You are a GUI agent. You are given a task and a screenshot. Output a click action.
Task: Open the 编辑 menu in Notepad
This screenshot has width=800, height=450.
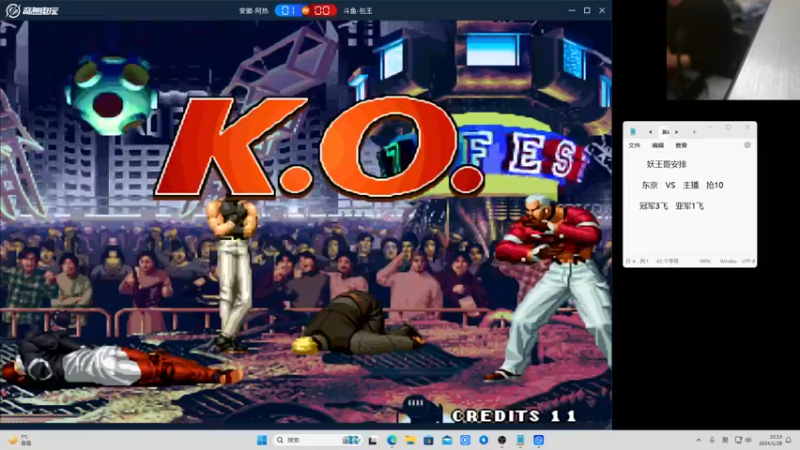coord(658,145)
